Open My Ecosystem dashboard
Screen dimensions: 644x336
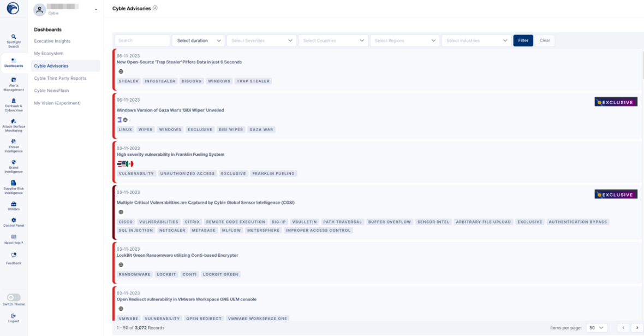pos(49,54)
